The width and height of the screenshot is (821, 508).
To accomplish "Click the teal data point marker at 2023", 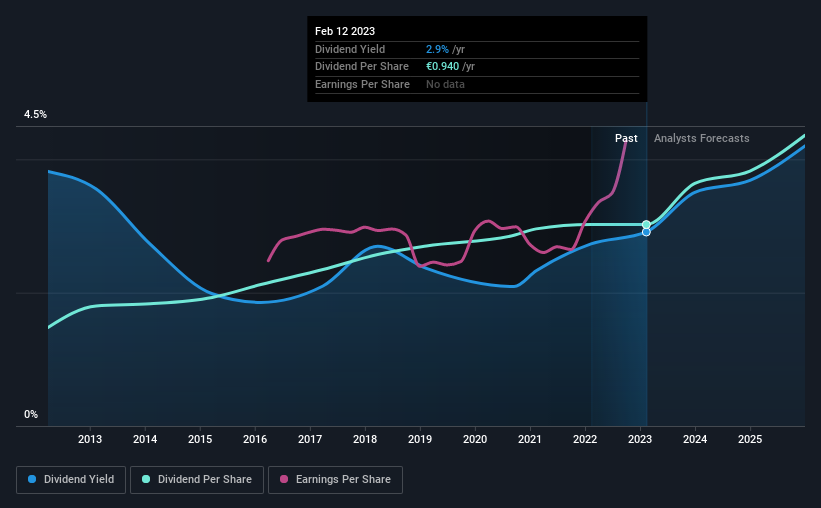I will click(x=646, y=225).
